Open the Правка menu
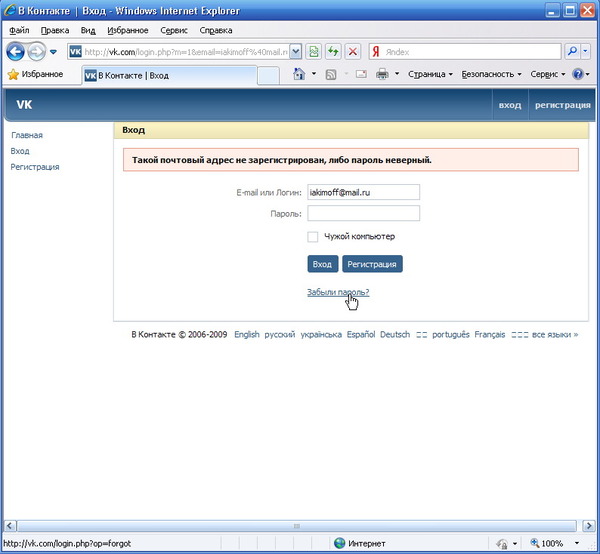This screenshot has width=600, height=554. pos(55,30)
